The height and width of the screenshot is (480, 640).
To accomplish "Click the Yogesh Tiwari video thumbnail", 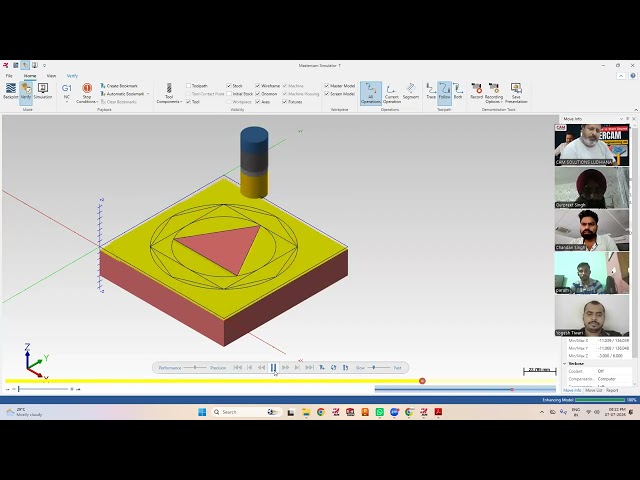I will click(x=591, y=316).
